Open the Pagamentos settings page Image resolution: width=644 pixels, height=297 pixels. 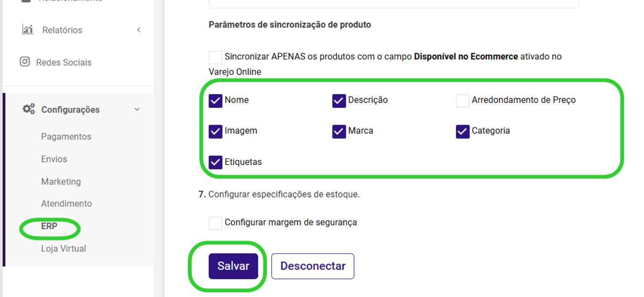pos(66,137)
